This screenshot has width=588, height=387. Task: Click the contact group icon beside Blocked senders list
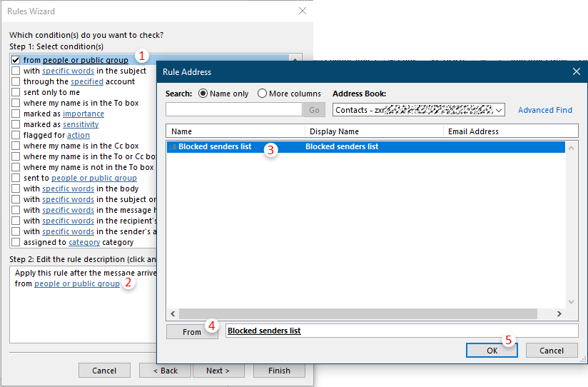(x=173, y=147)
